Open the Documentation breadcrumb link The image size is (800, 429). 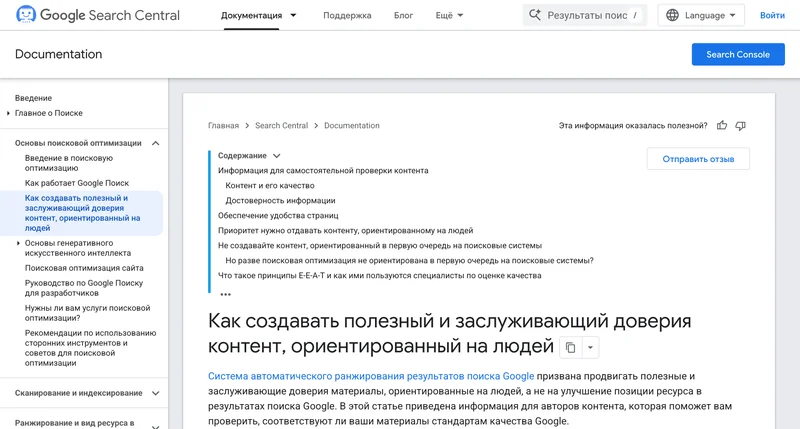click(352, 125)
